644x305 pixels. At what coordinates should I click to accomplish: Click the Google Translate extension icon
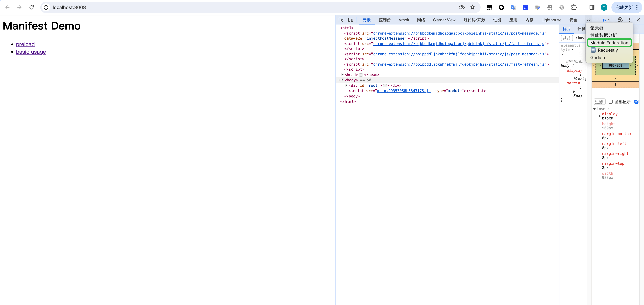pos(513,8)
